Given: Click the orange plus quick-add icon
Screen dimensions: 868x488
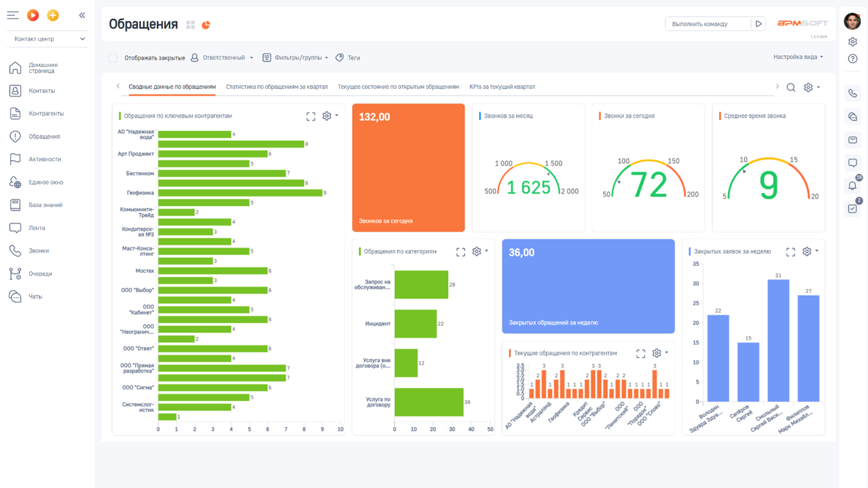Looking at the screenshot, I should (x=53, y=15).
